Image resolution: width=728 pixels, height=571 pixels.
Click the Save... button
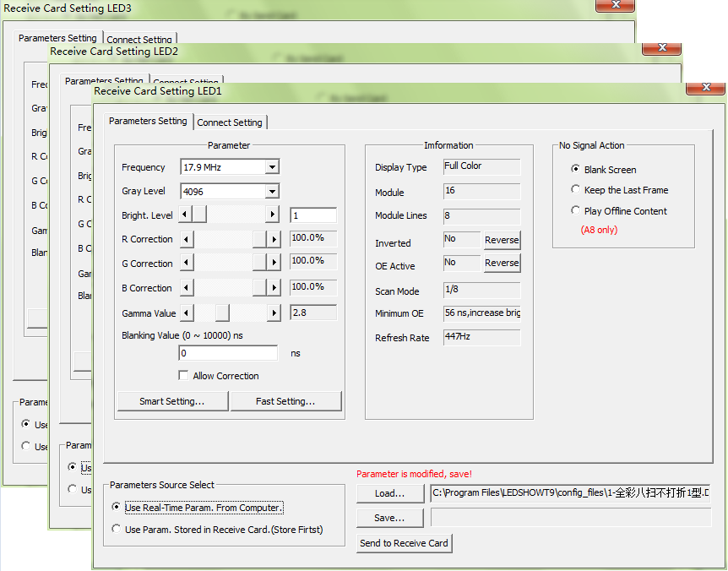(x=390, y=518)
